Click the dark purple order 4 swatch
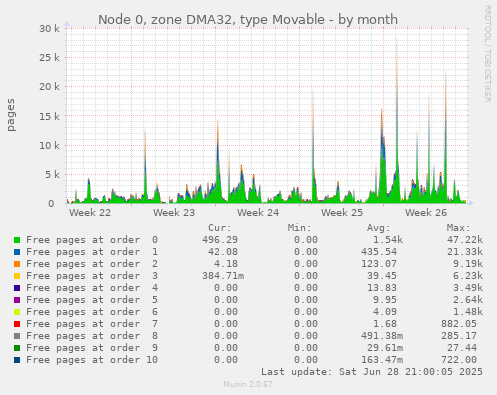 17,288
